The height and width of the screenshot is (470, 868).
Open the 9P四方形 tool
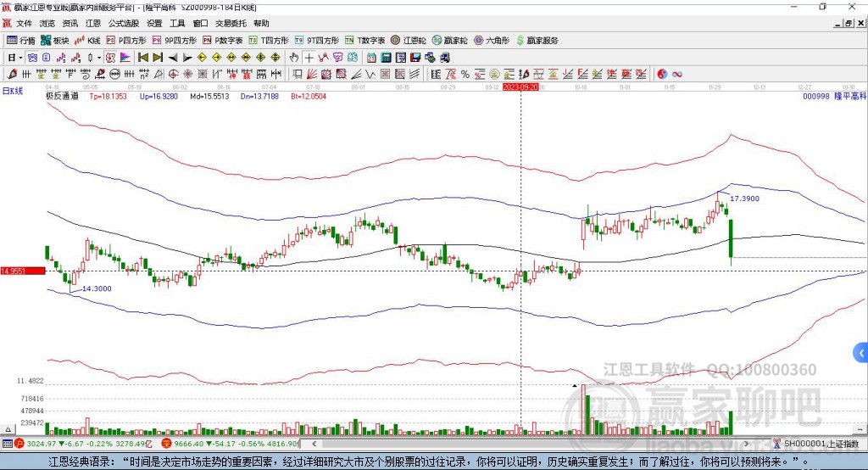tap(175, 41)
